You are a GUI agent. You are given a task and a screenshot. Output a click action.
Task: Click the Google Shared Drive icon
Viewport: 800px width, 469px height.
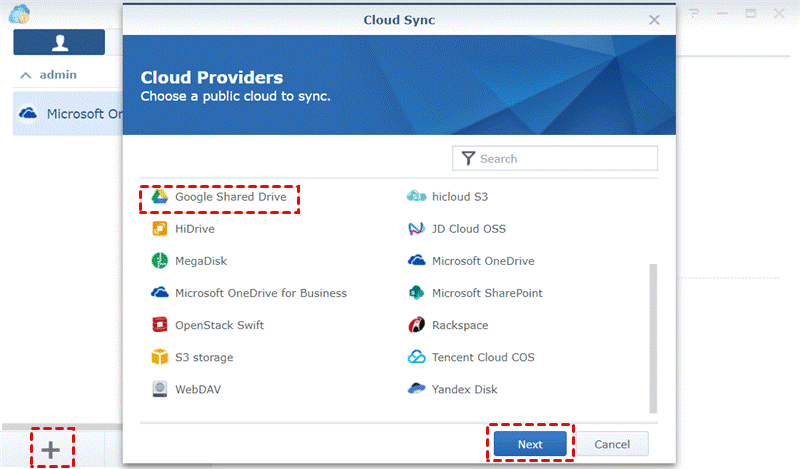point(160,196)
